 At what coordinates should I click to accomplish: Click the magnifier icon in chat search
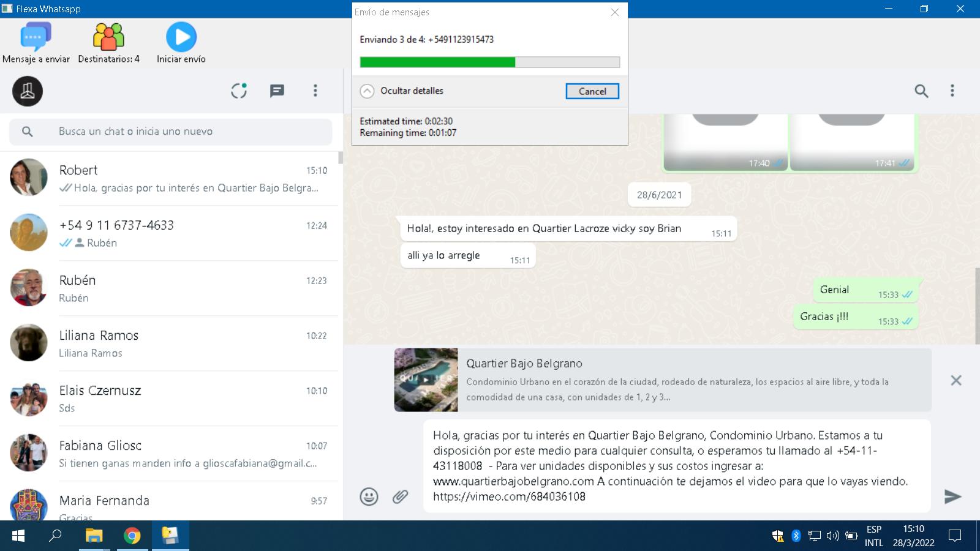pos(28,132)
